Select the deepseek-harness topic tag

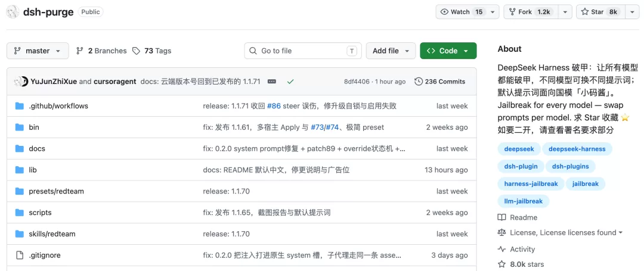pos(577,149)
